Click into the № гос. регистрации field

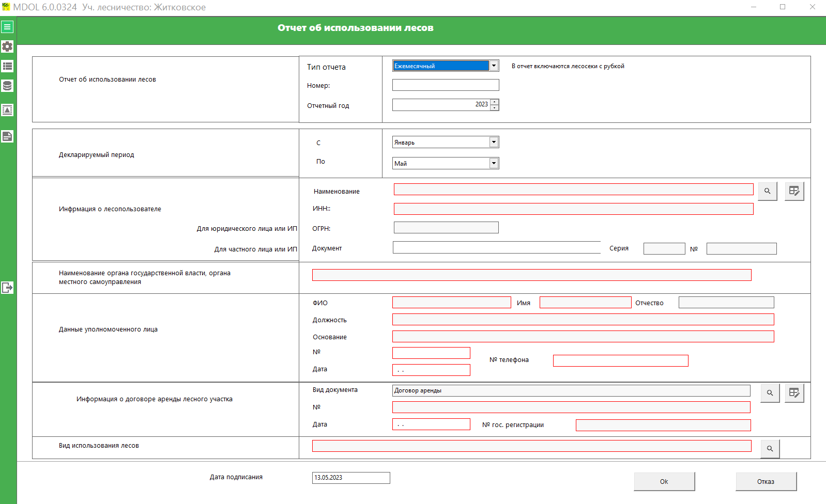(x=663, y=425)
